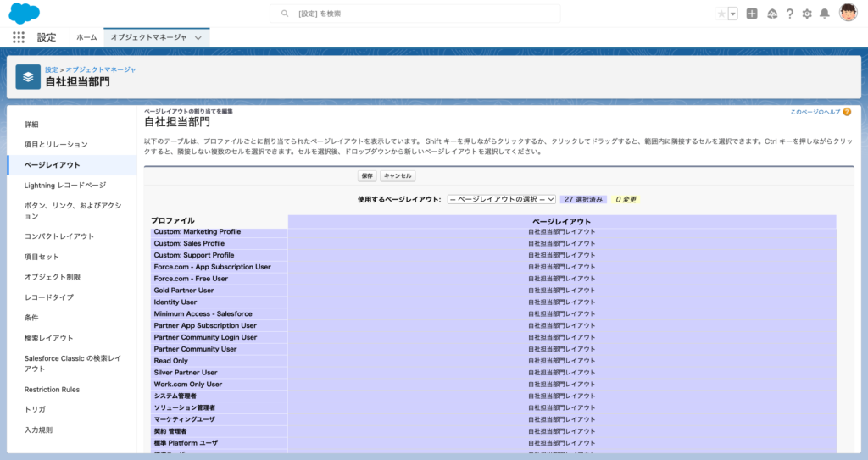Click the search magnifier icon
Viewport: 868px width, 460px height.
(285, 14)
